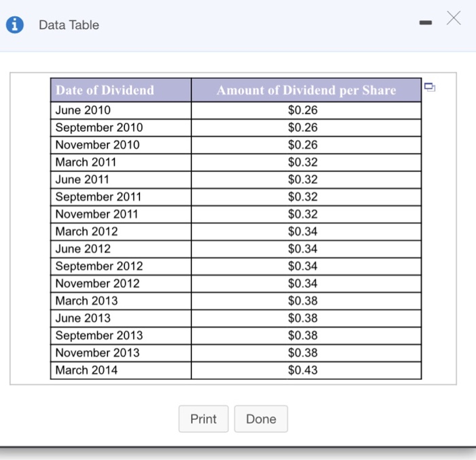
Task: Close the Data Table dialog with X
Action: click(x=454, y=18)
